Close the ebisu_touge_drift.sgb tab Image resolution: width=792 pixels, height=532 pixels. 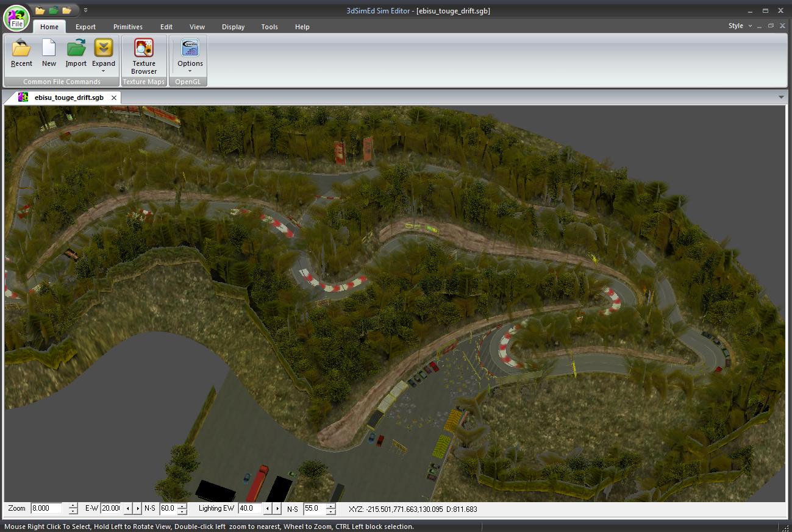click(114, 98)
